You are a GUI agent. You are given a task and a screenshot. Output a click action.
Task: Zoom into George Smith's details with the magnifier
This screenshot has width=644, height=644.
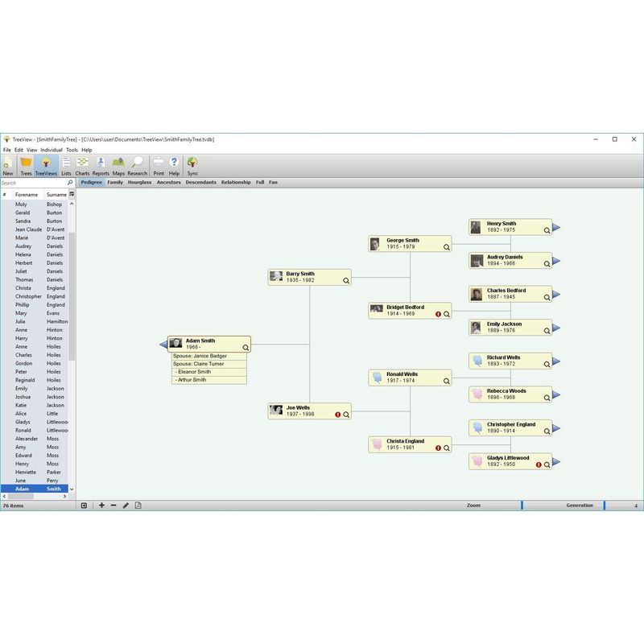(x=448, y=246)
